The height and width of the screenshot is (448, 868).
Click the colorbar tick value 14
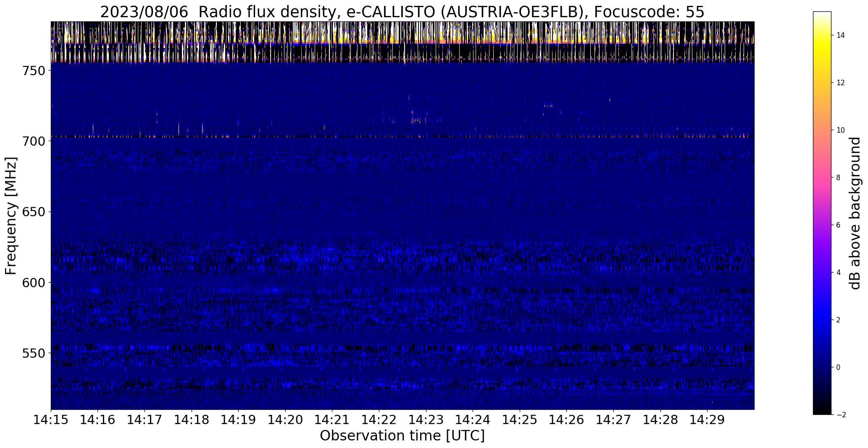[x=840, y=35]
